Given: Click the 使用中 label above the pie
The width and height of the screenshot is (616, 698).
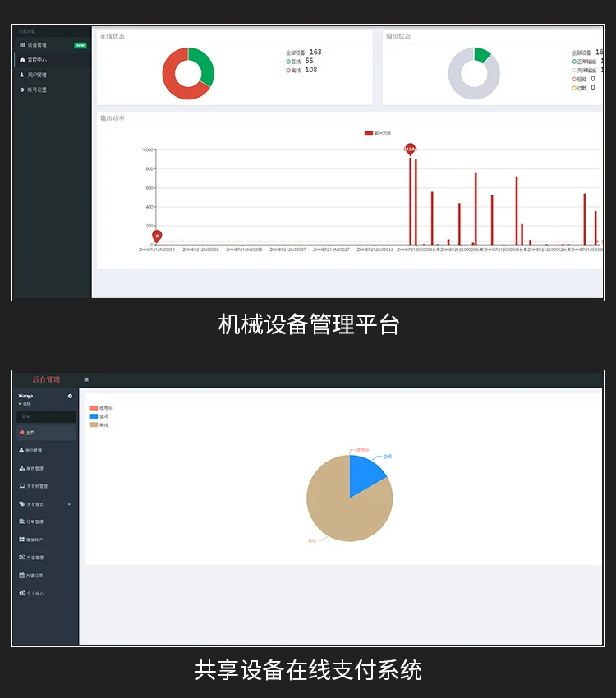Looking at the screenshot, I should [x=363, y=450].
